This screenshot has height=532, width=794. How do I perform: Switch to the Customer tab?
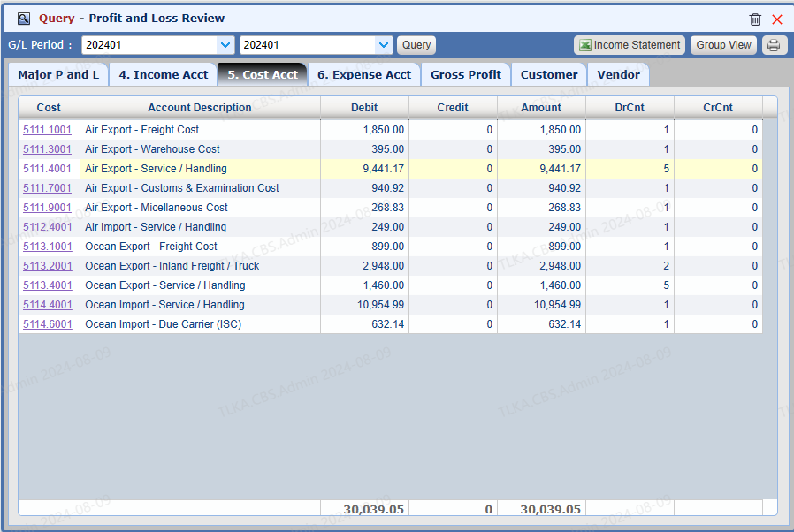click(549, 74)
